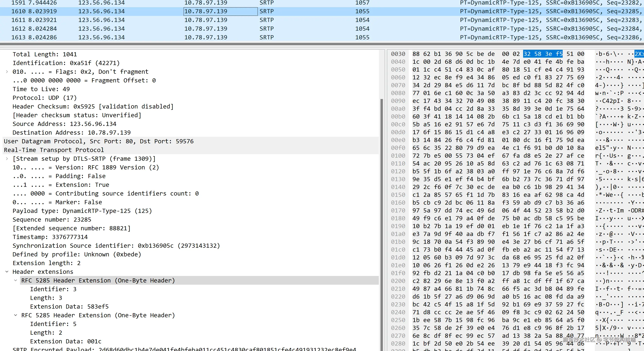Screen dimensions: 644x351
Task: Click hex offset 0100 row
Action: (398, 156)
